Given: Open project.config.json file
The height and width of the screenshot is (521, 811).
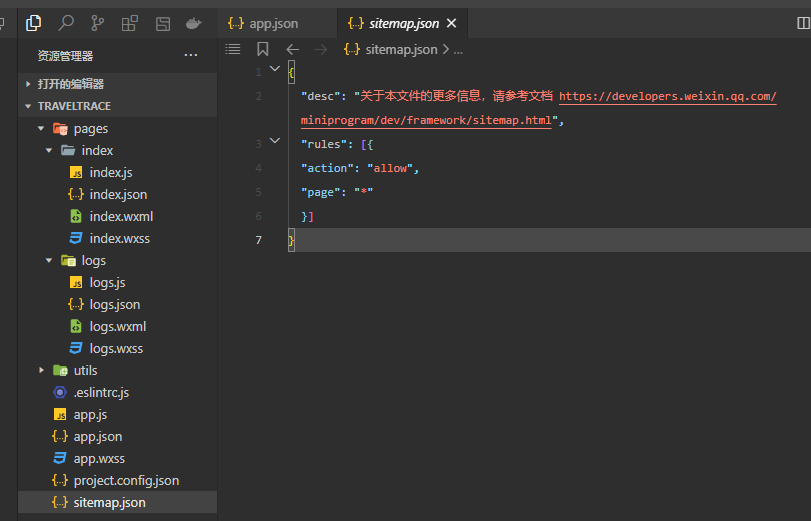Looking at the screenshot, I should click(117, 480).
